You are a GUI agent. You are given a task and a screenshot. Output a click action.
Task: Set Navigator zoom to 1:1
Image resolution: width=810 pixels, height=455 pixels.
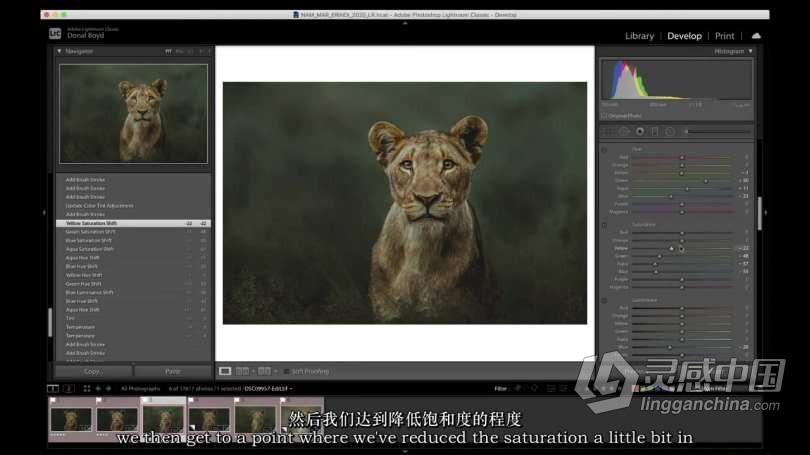click(x=190, y=51)
